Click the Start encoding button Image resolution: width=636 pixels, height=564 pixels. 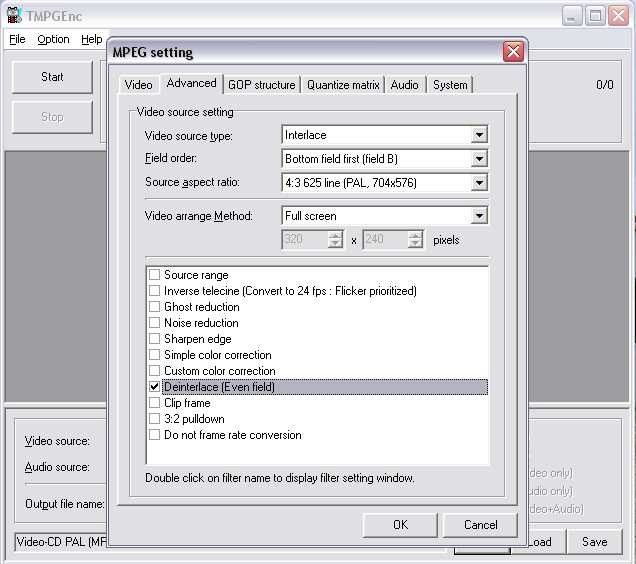(52, 77)
